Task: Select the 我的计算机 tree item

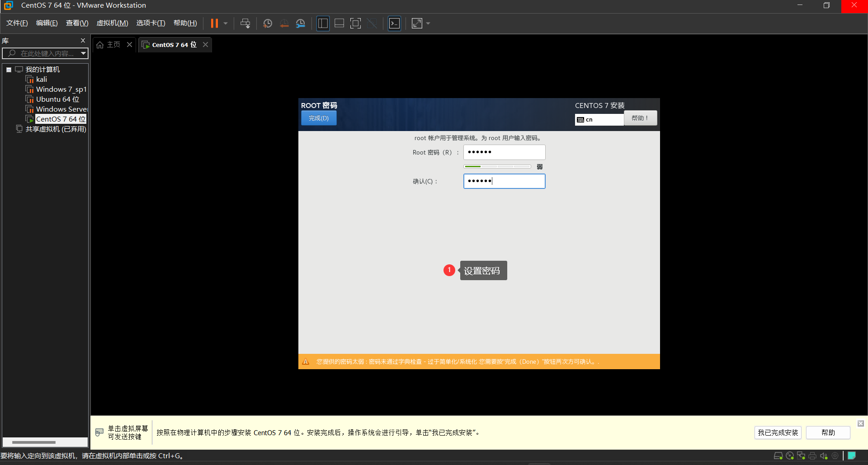Action: 42,70
